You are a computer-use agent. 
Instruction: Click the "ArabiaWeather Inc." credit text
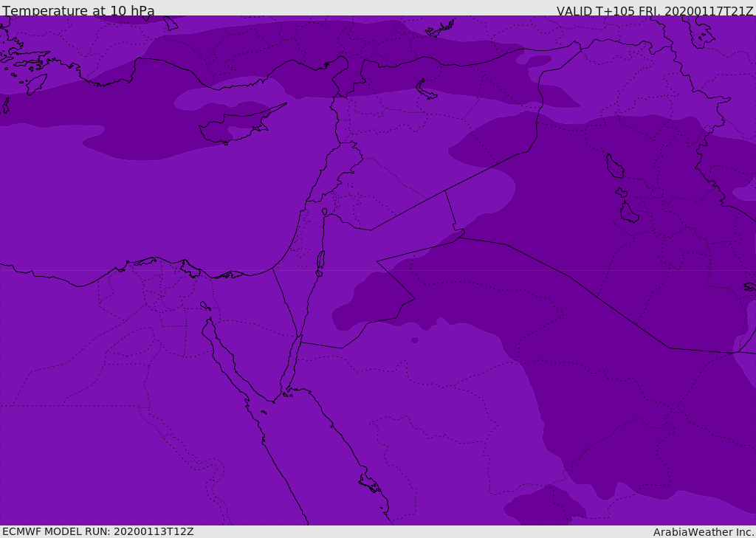(704, 532)
